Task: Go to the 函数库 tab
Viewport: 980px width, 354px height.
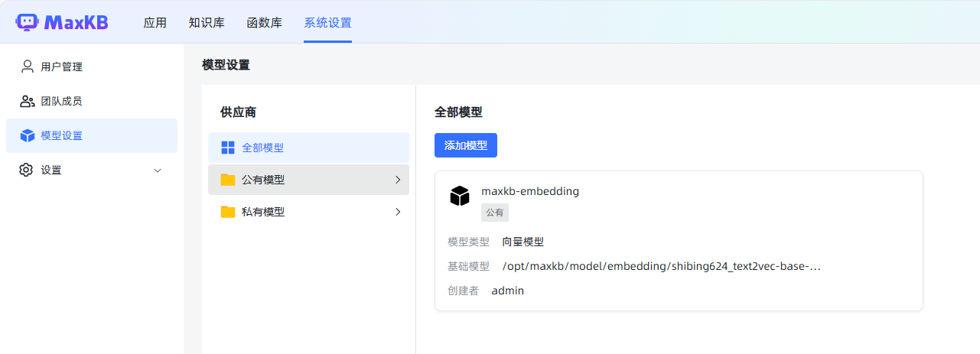Action: 264,23
